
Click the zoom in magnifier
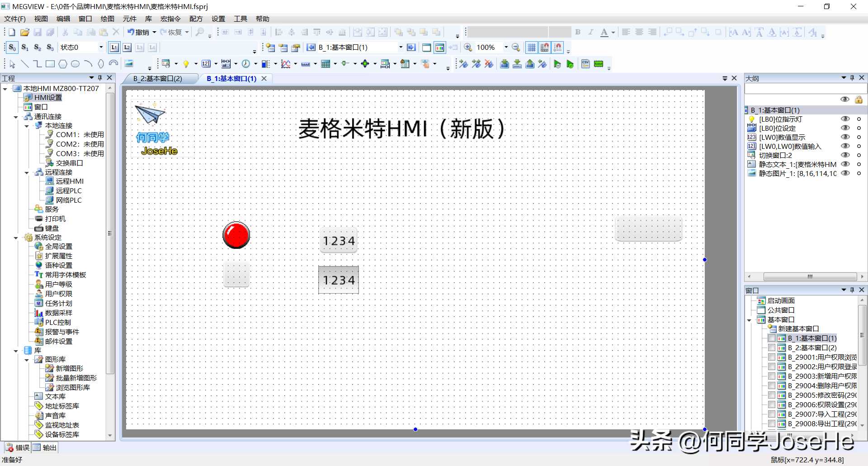pos(468,48)
